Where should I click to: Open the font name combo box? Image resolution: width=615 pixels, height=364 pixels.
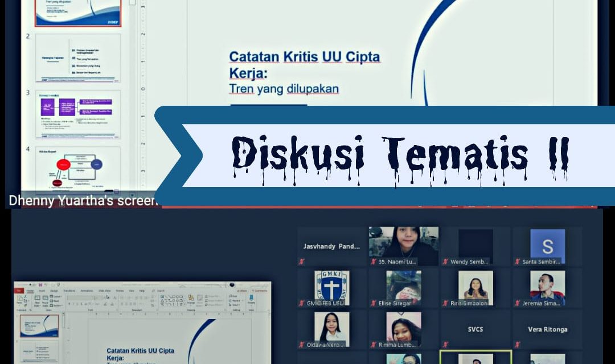tap(80, 298)
